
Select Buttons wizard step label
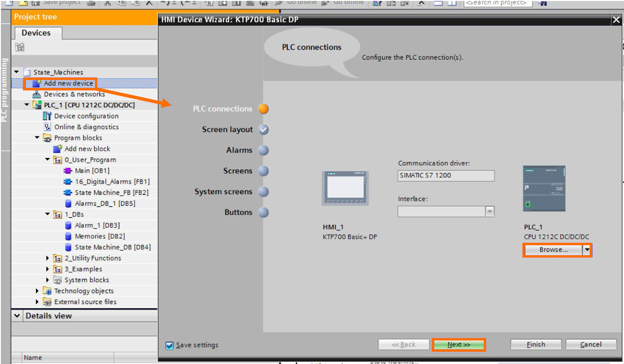point(238,212)
